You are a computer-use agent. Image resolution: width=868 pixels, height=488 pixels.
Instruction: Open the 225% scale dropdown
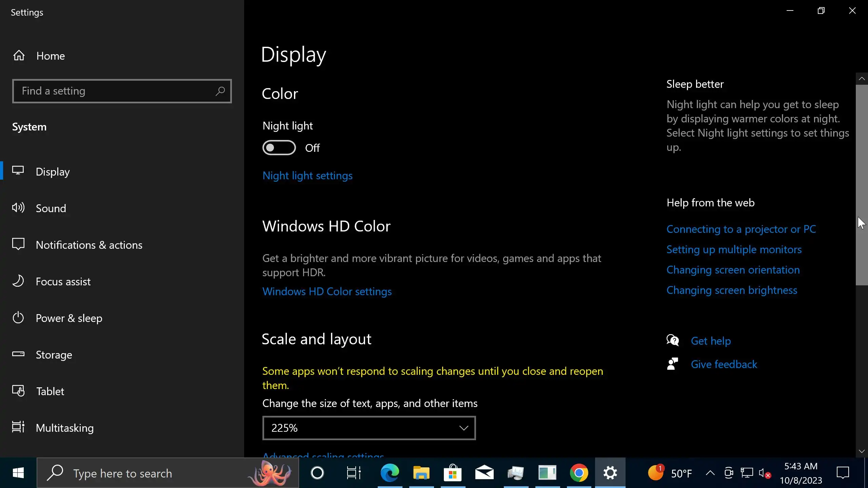(369, 428)
